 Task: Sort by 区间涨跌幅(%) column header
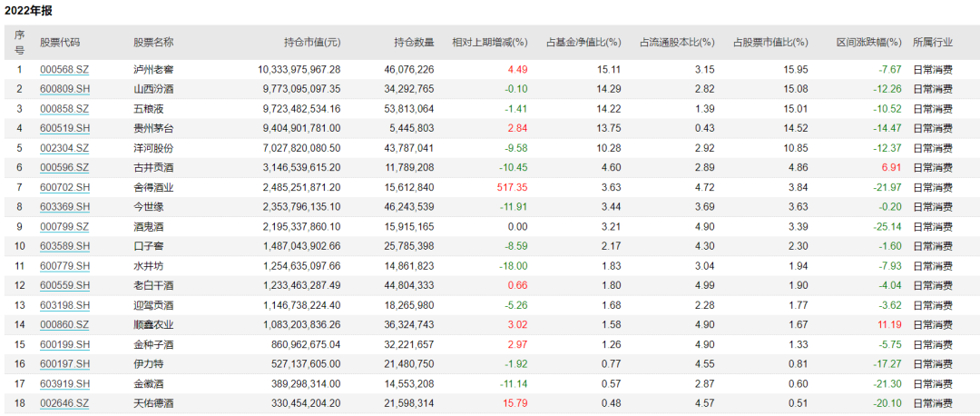(869, 43)
